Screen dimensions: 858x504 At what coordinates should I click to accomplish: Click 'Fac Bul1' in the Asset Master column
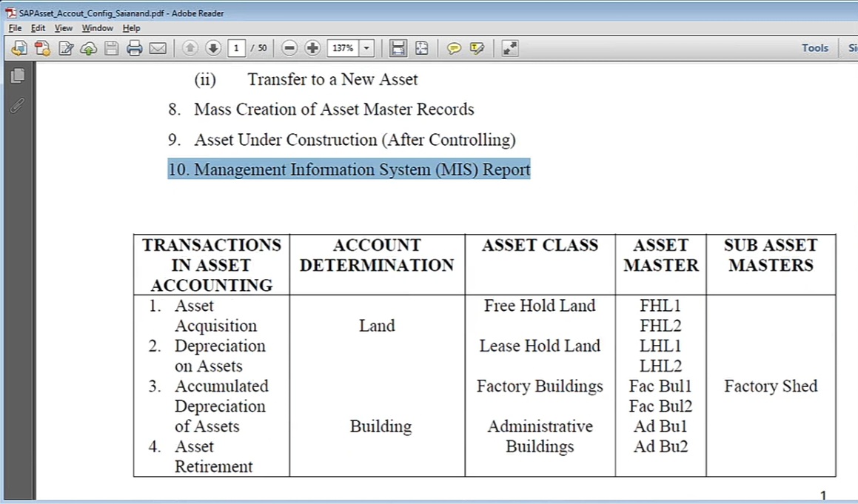(x=660, y=386)
